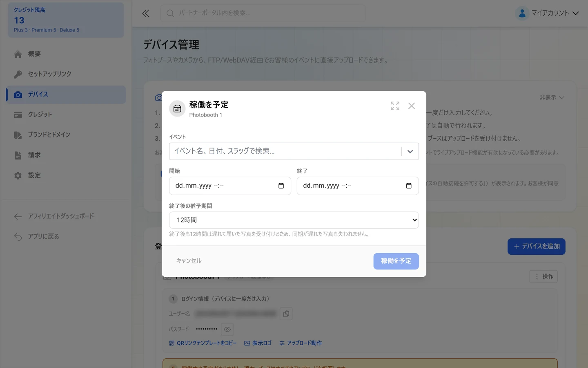The height and width of the screenshot is (368, 588).
Task: Collapse instructions with 非表示 toggle
Action: pos(552,97)
